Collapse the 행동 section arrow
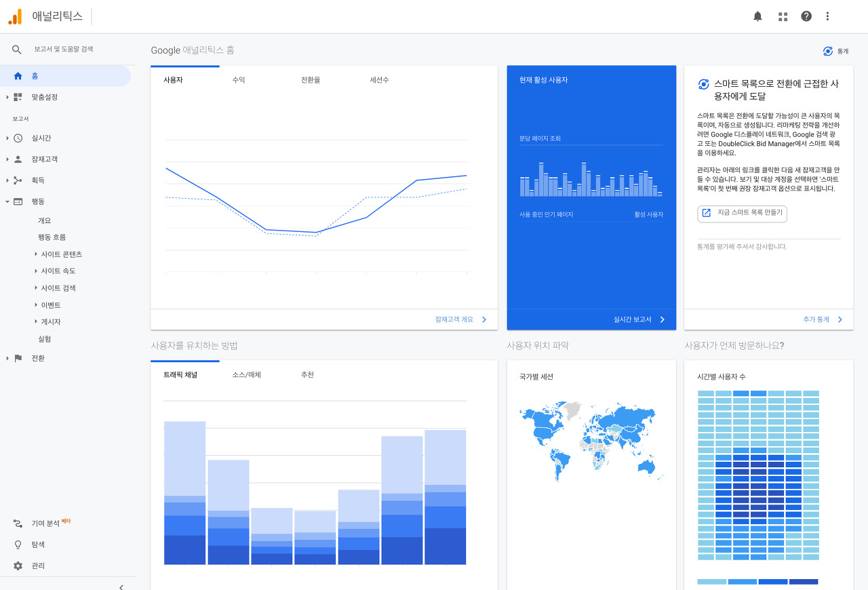This screenshot has width=868, height=590. pos(7,201)
